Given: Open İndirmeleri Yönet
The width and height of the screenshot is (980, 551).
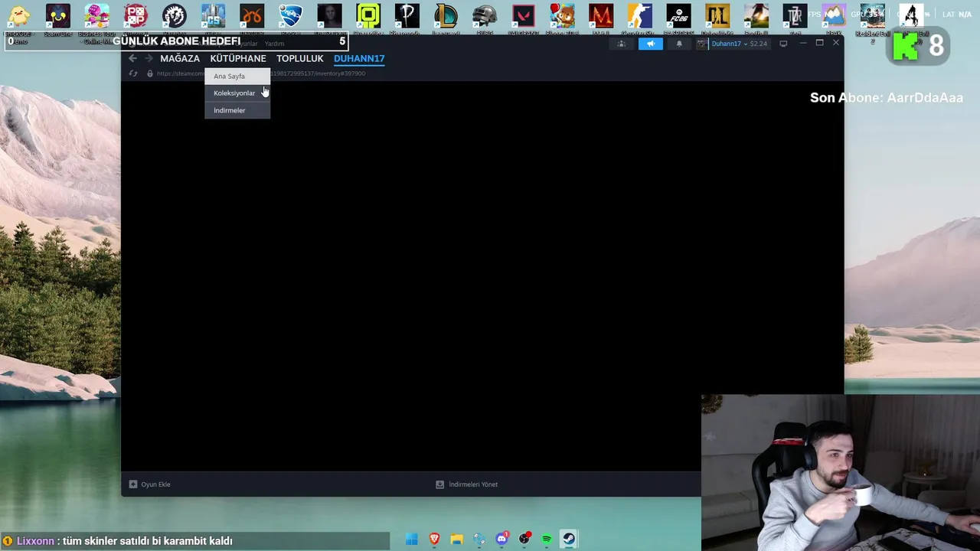Looking at the screenshot, I should pyautogui.click(x=467, y=484).
